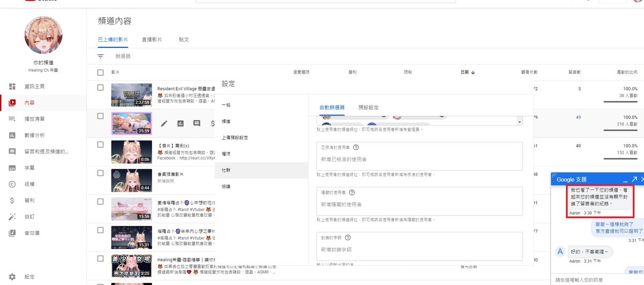Toggle the select-all checkbox in the 影片 header

point(100,72)
